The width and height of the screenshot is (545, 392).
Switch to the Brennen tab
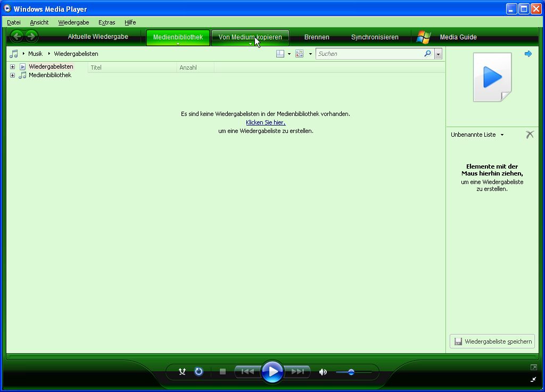click(x=317, y=37)
